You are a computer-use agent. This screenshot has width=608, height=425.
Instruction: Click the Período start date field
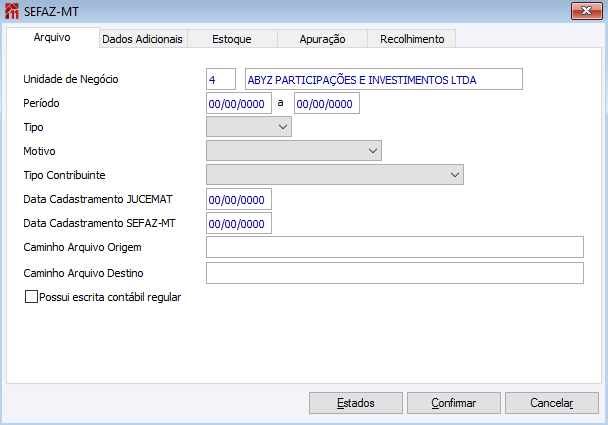pyautogui.click(x=239, y=103)
